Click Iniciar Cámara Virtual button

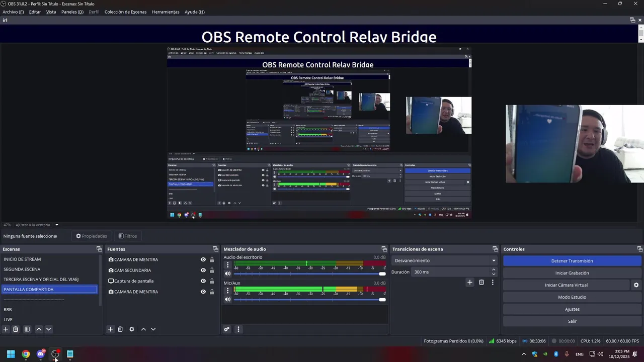(566, 285)
